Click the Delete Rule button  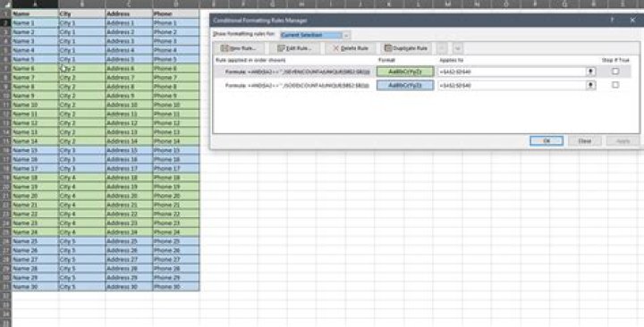point(351,48)
